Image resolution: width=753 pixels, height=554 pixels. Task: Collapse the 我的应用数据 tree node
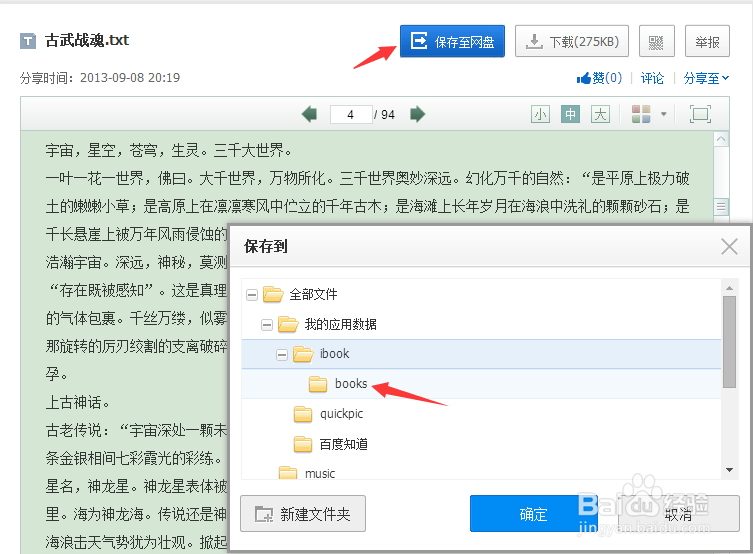pos(267,325)
